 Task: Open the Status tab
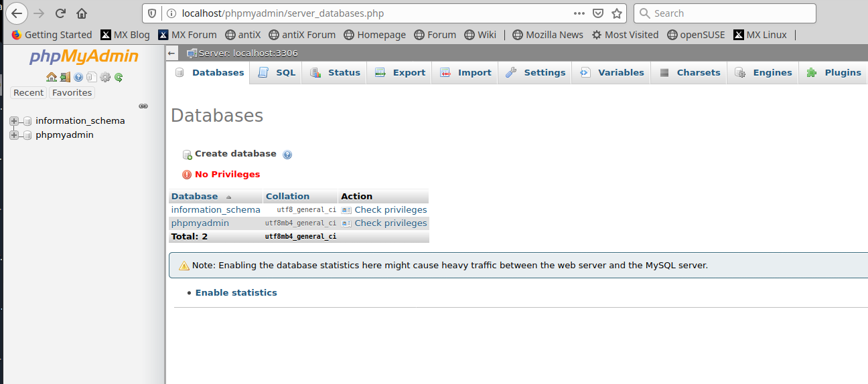pos(336,73)
